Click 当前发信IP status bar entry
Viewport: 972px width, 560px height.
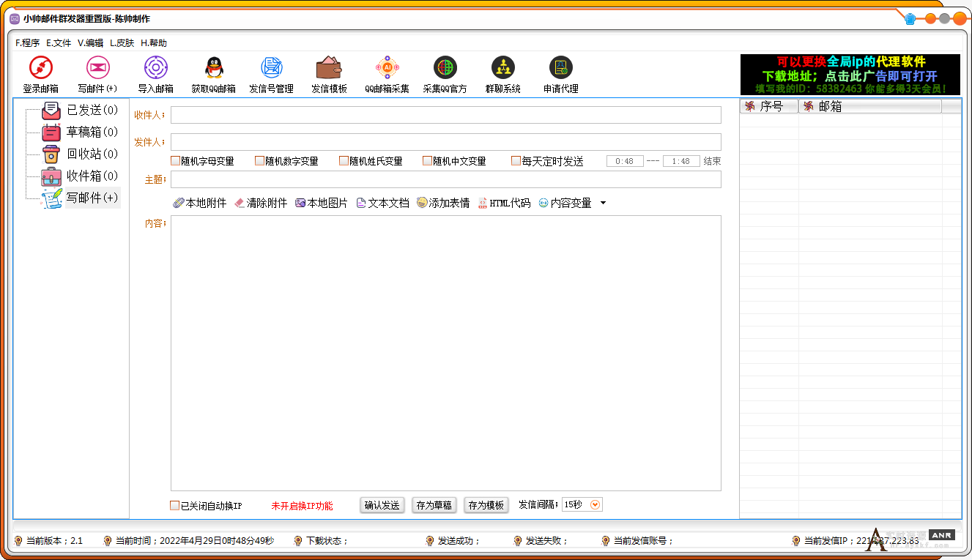[x=861, y=541]
